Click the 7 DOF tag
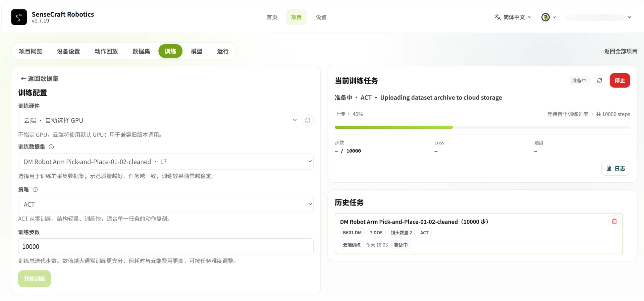 376,233
